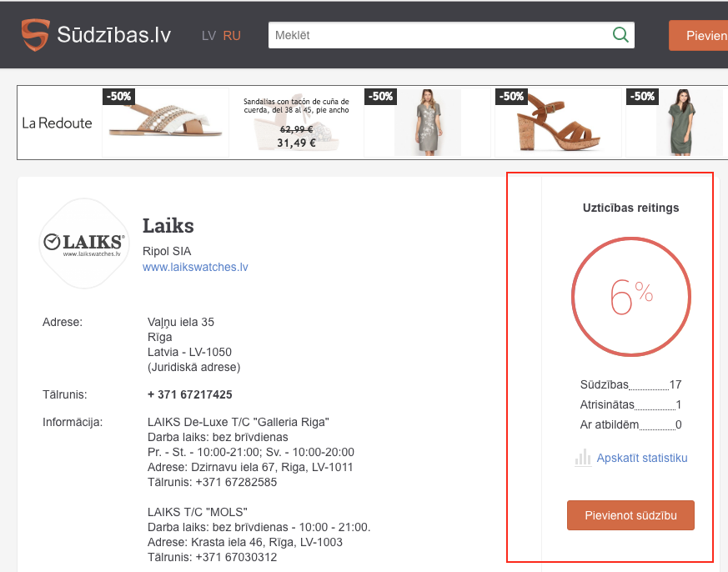This screenshot has height=572, width=728.
Task: Open the white wedge sandal ad priced 31,49 €
Action: (296, 123)
